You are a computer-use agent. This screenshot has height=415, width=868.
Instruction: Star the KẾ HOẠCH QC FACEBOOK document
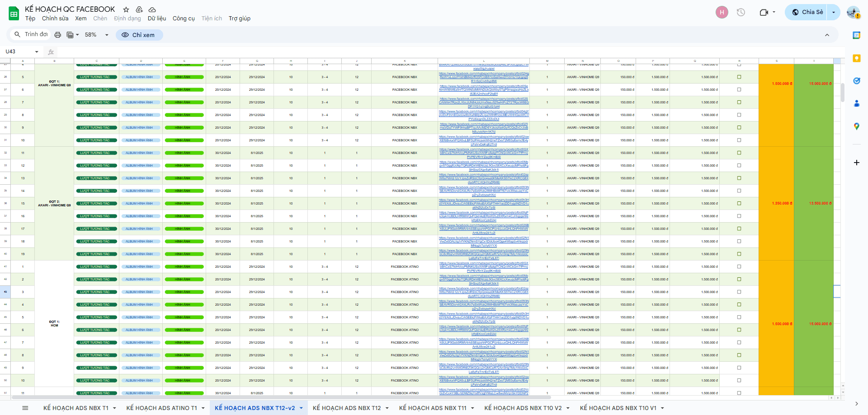point(126,9)
